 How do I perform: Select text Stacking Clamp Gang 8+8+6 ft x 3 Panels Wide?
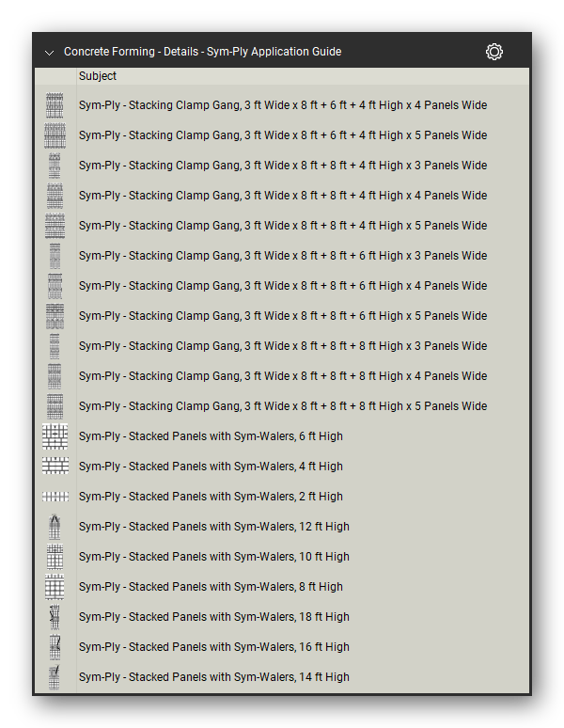pyautogui.click(x=283, y=256)
